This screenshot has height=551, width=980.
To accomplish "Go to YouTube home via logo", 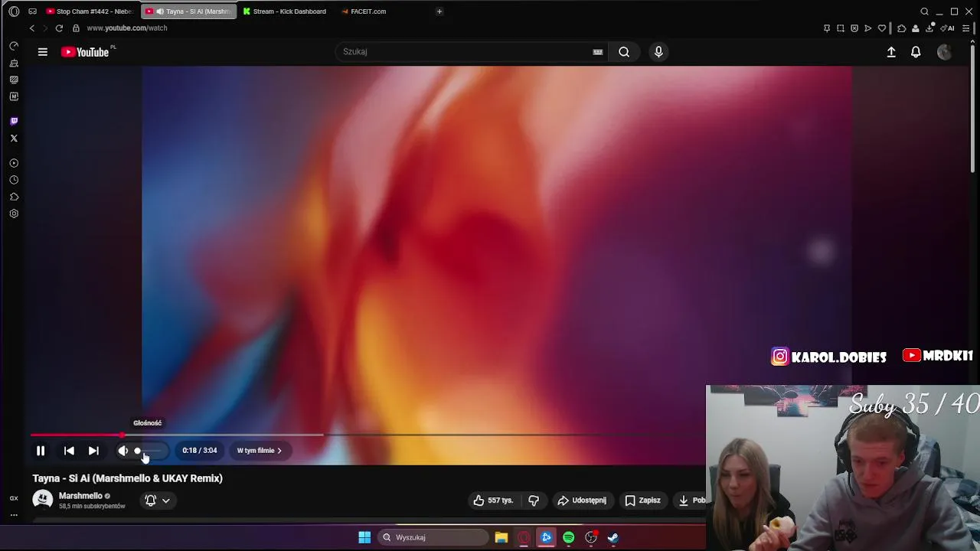I will point(86,52).
